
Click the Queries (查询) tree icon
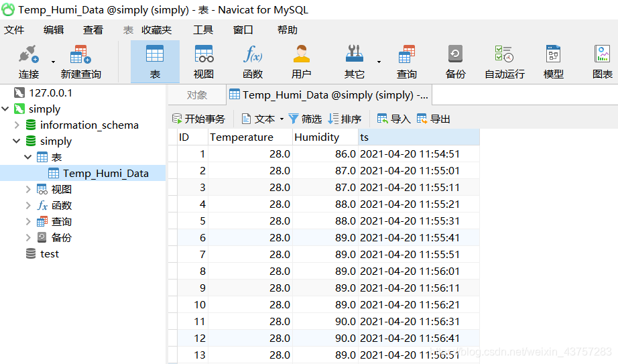(42, 222)
